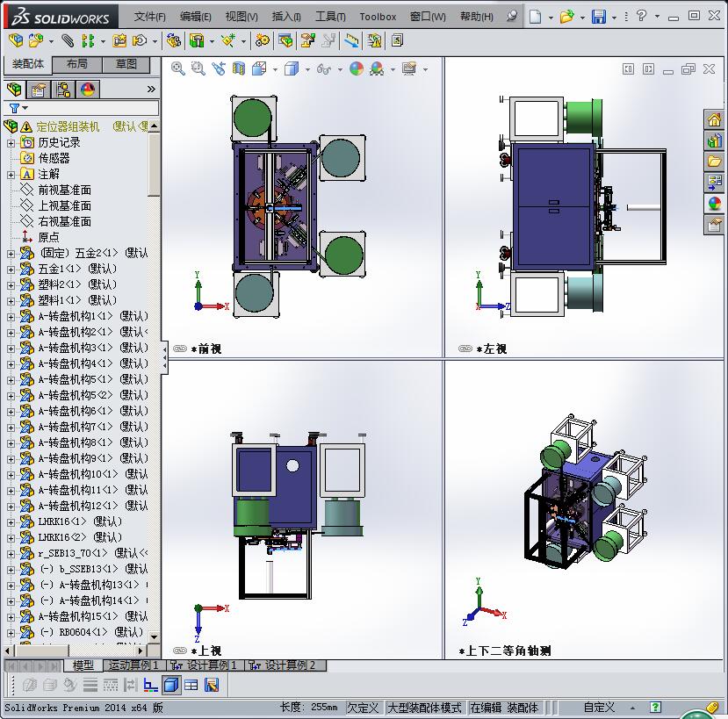Image resolution: width=728 pixels, height=719 pixels.
Task: Select the 前视基准面 plane in tree
Action: click(64, 191)
